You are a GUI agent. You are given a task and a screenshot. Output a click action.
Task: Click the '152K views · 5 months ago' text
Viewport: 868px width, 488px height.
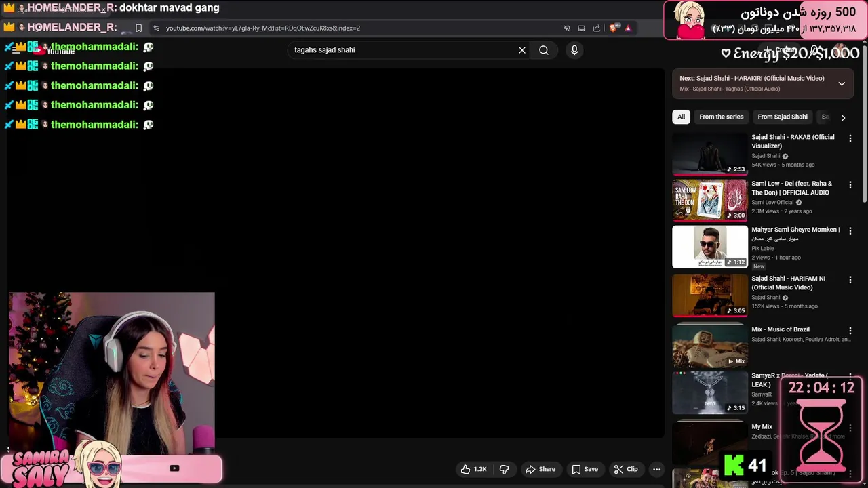pyautogui.click(x=784, y=306)
